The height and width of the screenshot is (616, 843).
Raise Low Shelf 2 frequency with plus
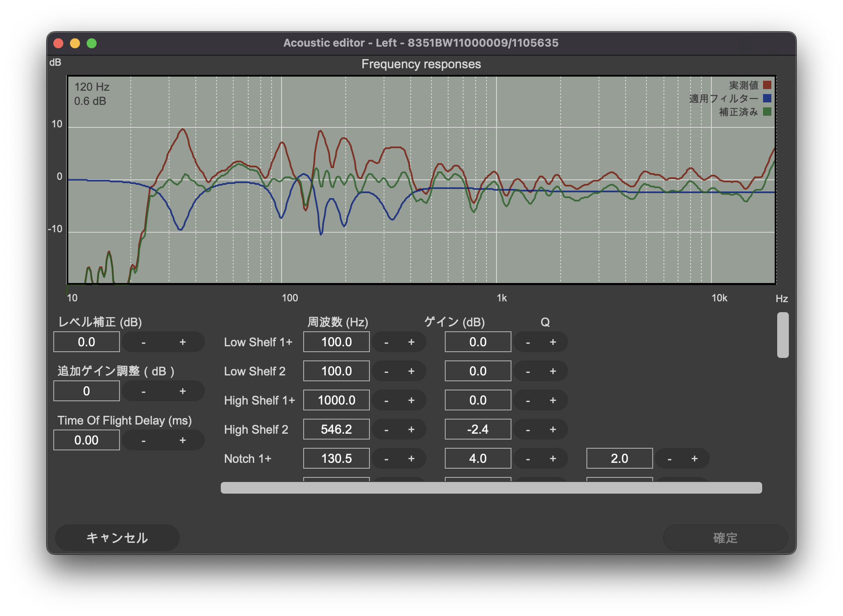pyautogui.click(x=412, y=371)
